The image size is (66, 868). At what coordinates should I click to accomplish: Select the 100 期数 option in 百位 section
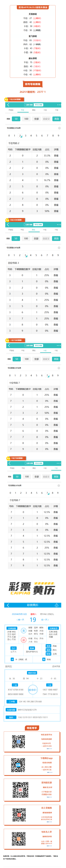pyautogui.click(x=26, y=238)
